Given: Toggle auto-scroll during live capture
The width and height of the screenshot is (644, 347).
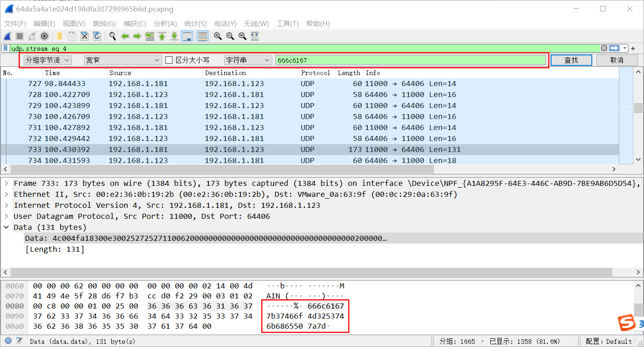Looking at the screenshot, I should click(187, 36).
